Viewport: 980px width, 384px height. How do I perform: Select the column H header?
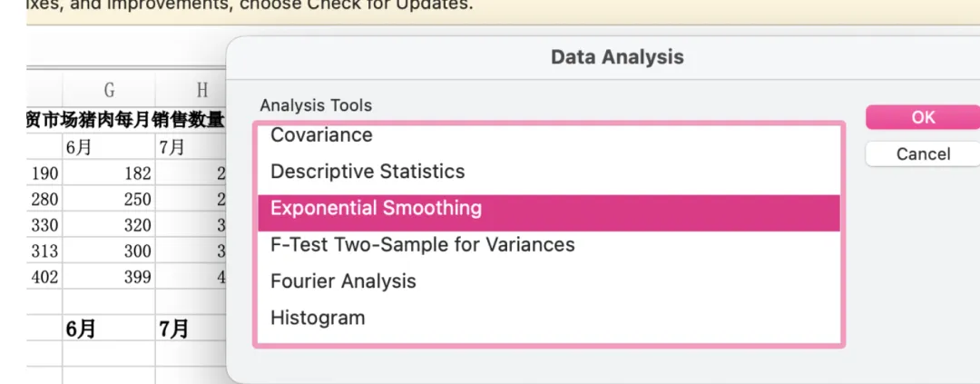pos(201,89)
